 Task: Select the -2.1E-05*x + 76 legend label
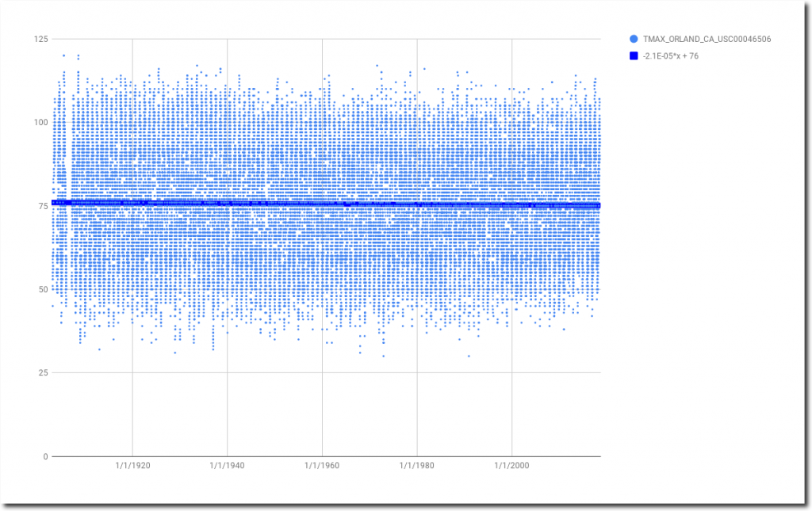click(x=671, y=55)
